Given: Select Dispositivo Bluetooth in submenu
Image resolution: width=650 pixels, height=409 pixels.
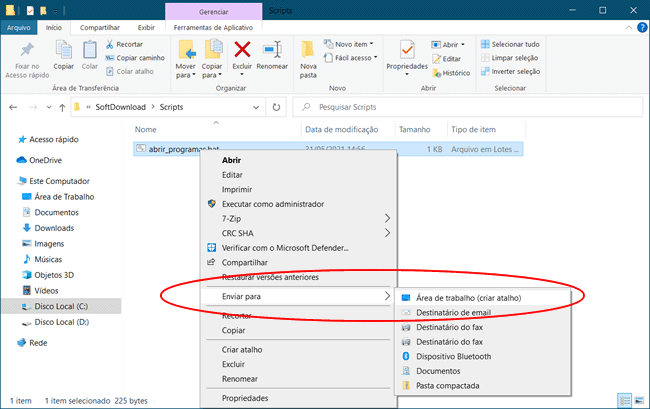Looking at the screenshot, I should coord(453,356).
